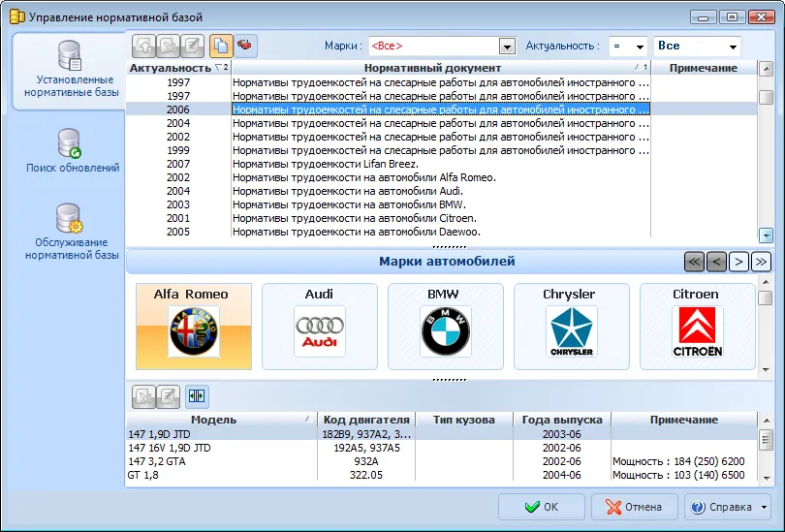Jump to last car brands page
The width and height of the screenshot is (785, 532).
point(761,262)
